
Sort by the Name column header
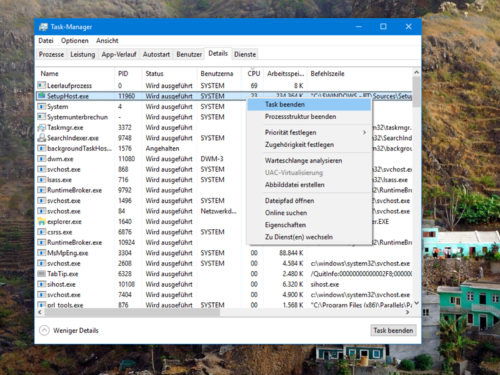coord(76,73)
